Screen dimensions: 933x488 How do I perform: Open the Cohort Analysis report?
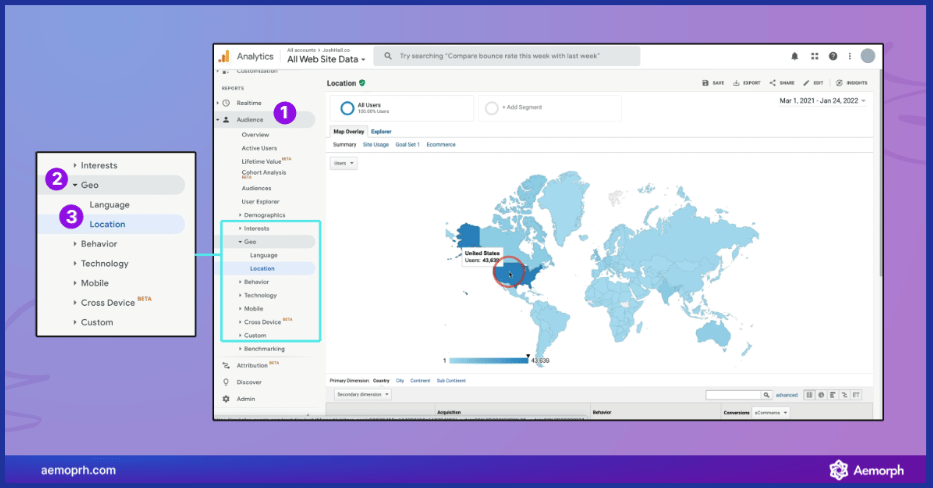(x=264, y=173)
